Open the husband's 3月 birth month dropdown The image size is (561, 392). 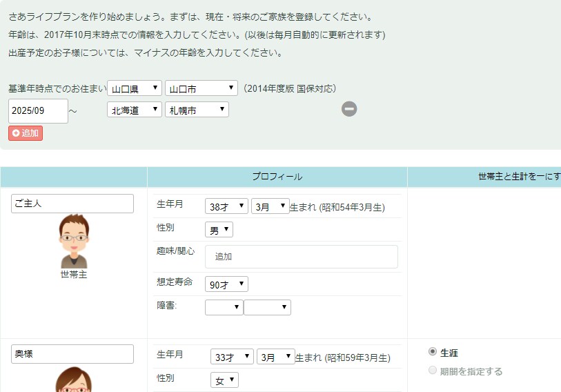(270, 206)
